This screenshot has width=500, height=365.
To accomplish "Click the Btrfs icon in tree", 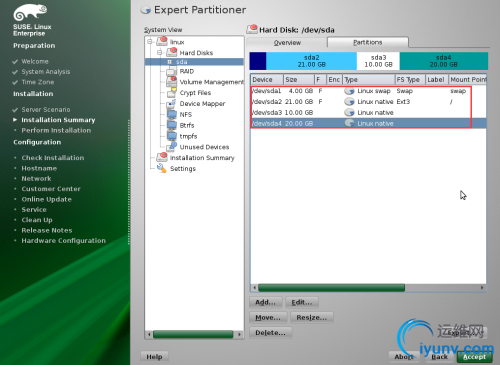I will 172,125.
